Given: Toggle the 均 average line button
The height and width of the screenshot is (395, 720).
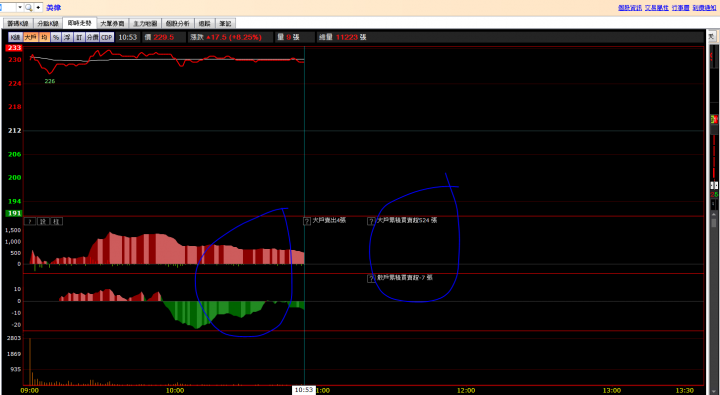Looking at the screenshot, I should (44, 37).
